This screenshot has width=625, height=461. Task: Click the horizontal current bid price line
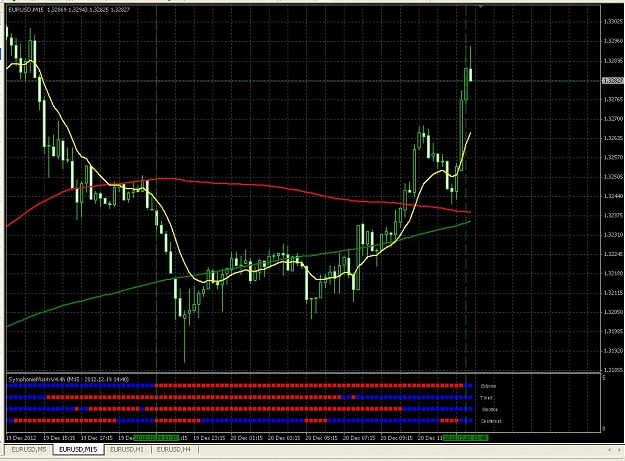[303, 80]
